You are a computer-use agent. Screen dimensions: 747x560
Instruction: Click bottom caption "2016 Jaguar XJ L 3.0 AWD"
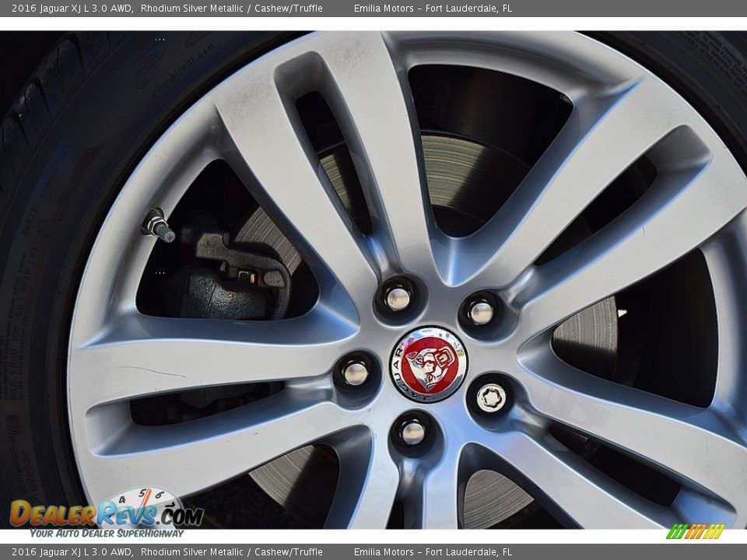pyautogui.click(x=72, y=552)
